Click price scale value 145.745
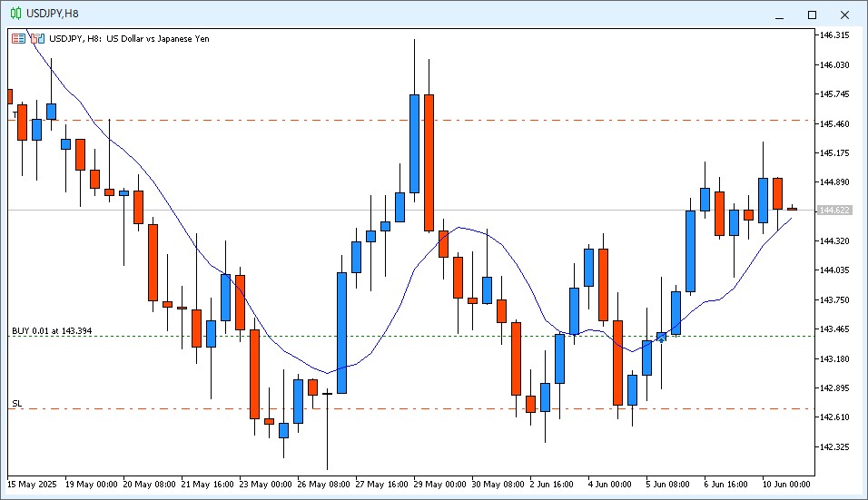The height and width of the screenshot is (500, 868). (x=834, y=94)
